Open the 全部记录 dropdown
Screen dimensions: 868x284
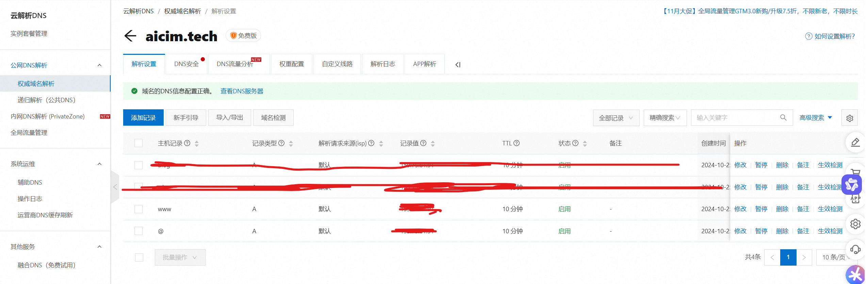click(616, 118)
